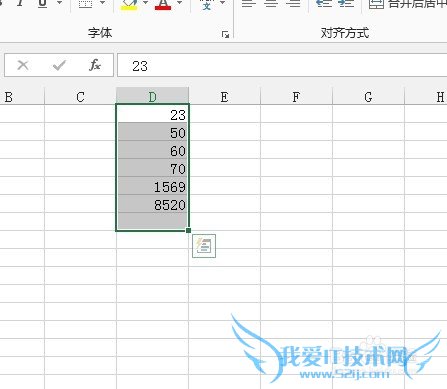Image resolution: width=447 pixels, height=389 pixels.
Task: Center-align cell text
Action: 271,3
